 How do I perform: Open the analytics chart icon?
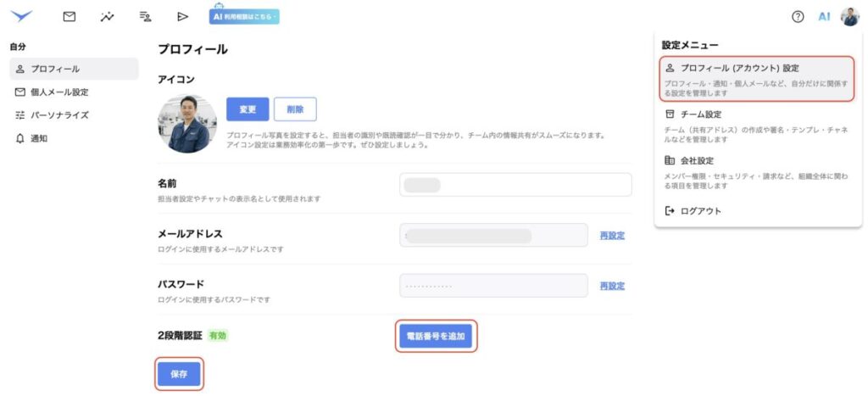pyautogui.click(x=108, y=16)
